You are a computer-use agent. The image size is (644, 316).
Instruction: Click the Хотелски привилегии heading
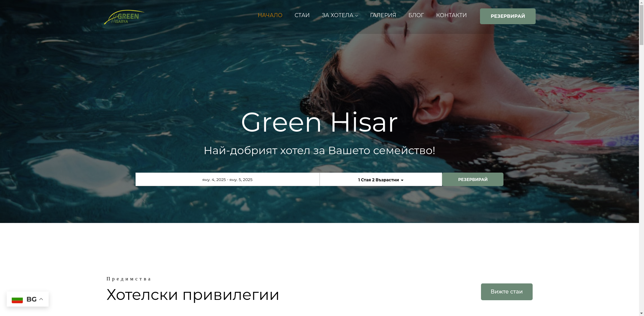193,295
